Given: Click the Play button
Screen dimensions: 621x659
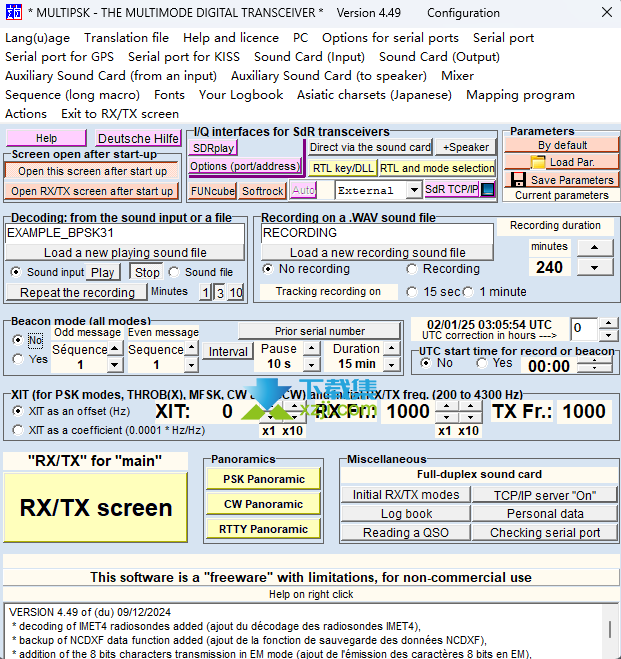Looking at the screenshot, I should pos(103,272).
